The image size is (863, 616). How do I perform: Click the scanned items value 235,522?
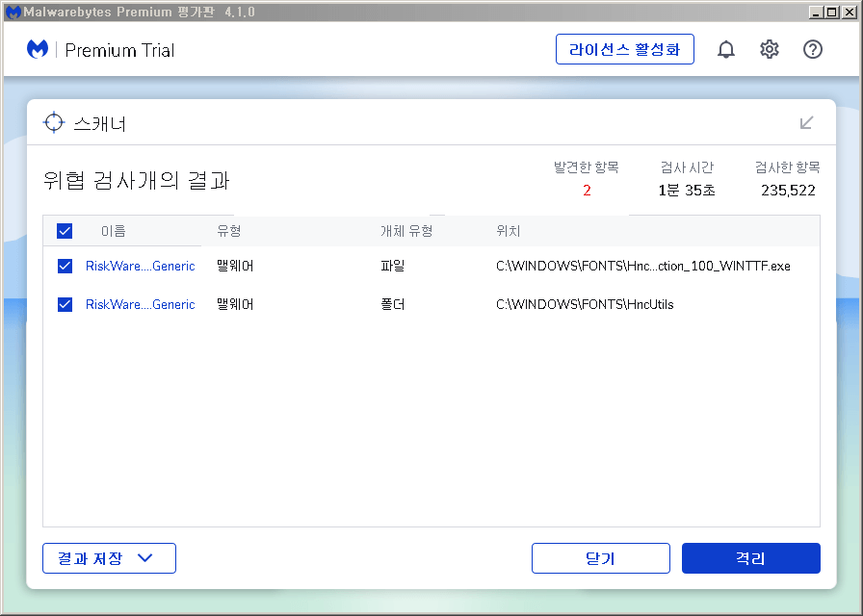click(788, 191)
